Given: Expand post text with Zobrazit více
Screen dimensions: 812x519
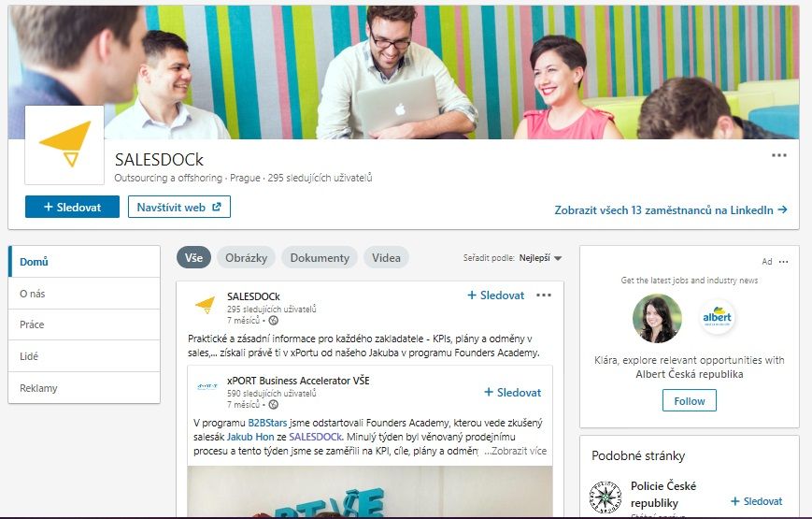Looking at the screenshot, I should click(515, 451).
